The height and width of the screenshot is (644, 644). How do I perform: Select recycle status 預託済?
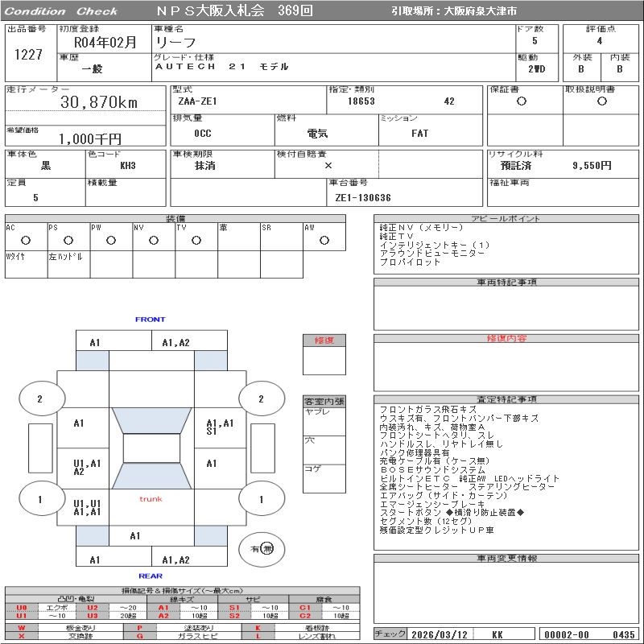point(516,166)
